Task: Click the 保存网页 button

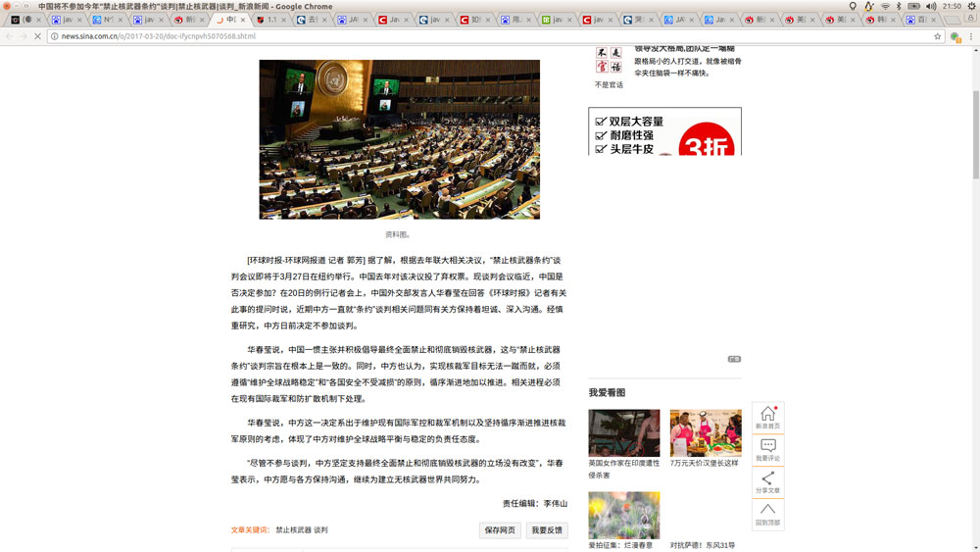Action: click(x=500, y=530)
